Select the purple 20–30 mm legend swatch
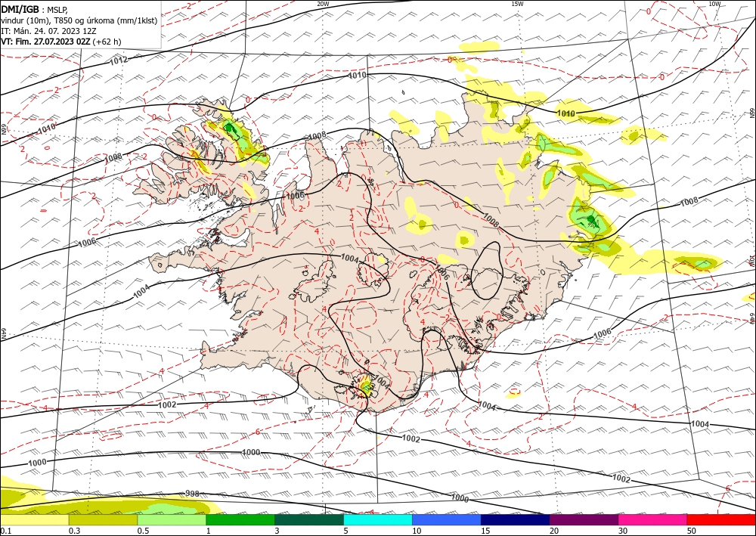The height and width of the screenshot is (536, 756). (x=584, y=519)
